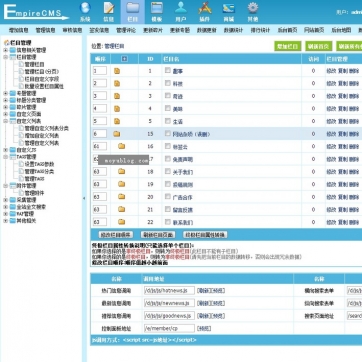Check the box for column ID 15
Screen dimensions: 362x362
168,133
